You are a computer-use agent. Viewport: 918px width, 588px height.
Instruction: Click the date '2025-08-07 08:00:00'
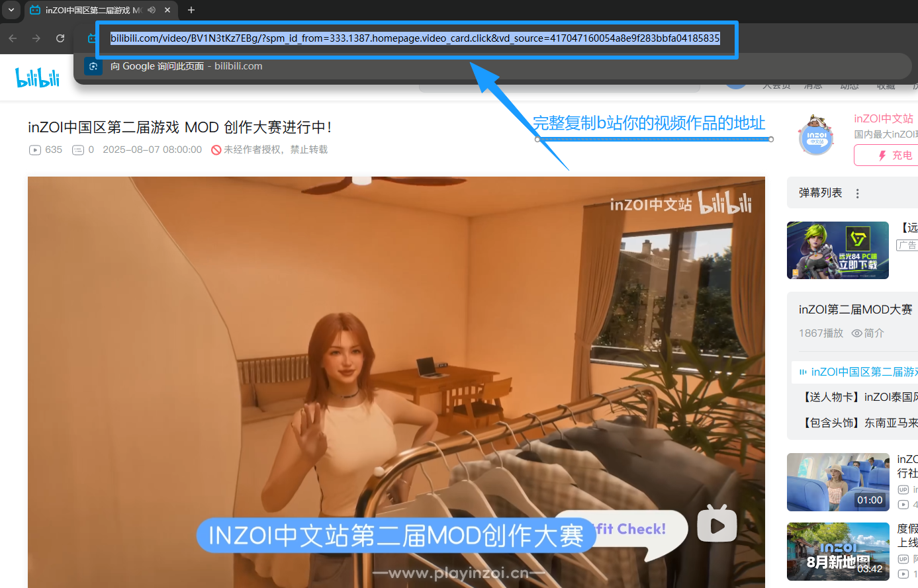(152, 150)
